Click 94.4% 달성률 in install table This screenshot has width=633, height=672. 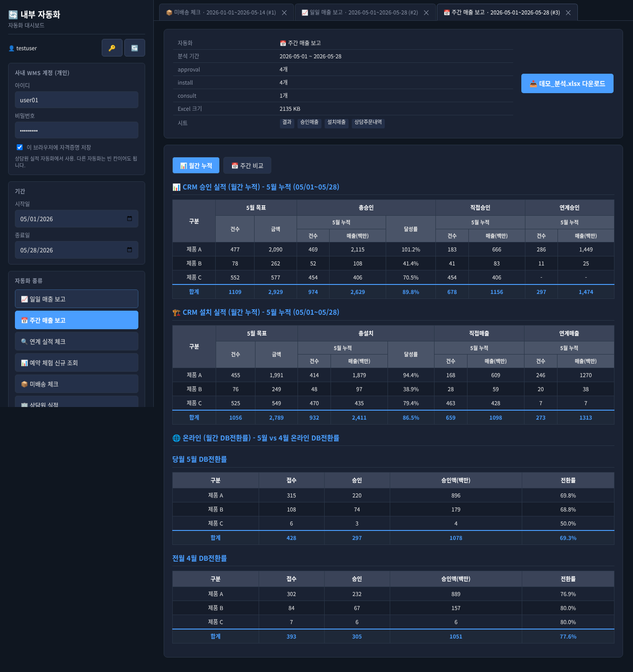(411, 375)
